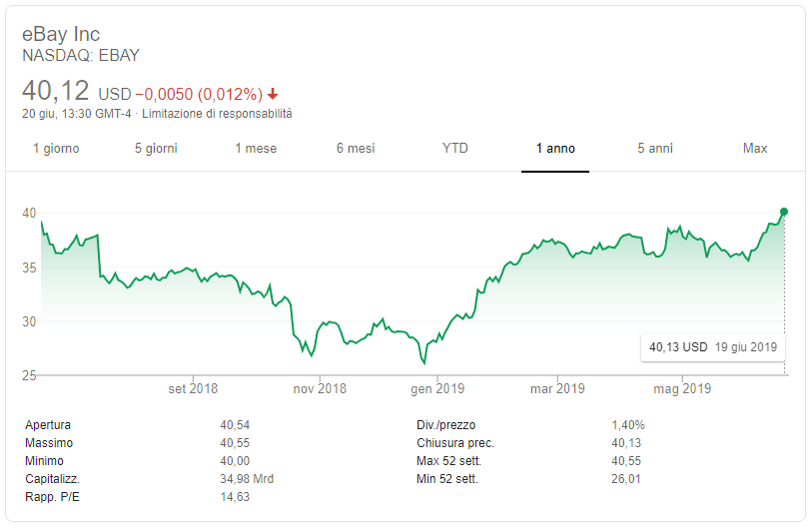Screen dimensions: 812x528
Task: Click the USD currency label
Action: [x=115, y=94]
